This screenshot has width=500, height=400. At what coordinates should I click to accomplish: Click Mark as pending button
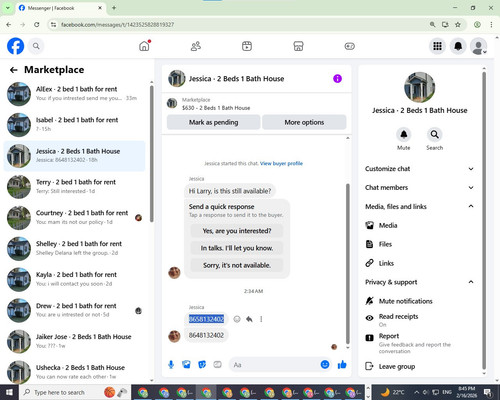pyautogui.click(x=213, y=122)
